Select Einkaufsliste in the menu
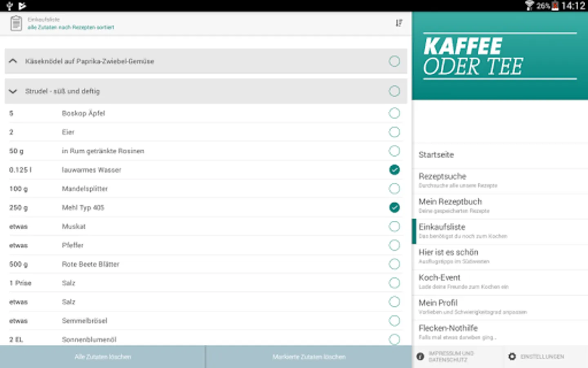Screen dimensions: 588x368 point(500,232)
